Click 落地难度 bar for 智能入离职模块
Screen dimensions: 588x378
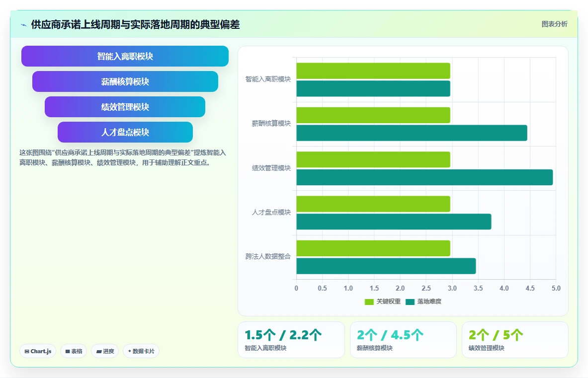373,88
